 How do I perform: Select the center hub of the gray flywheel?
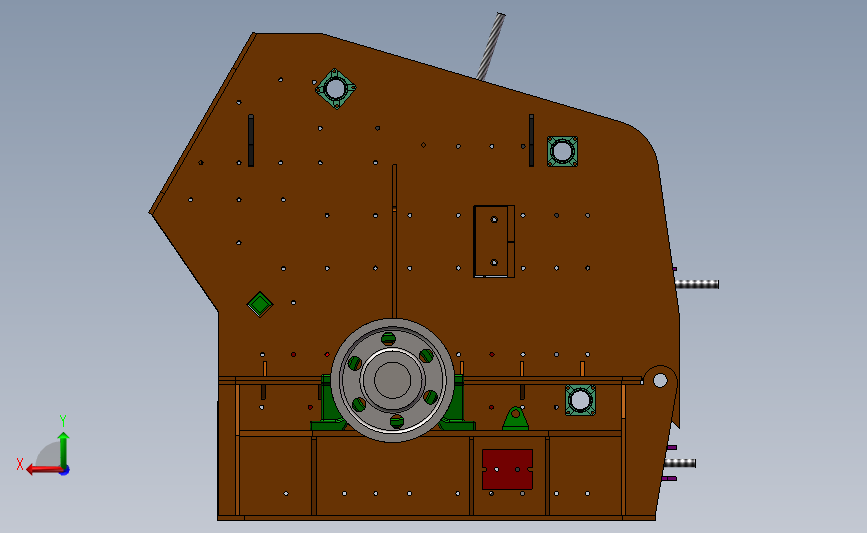click(x=393, y=380)
